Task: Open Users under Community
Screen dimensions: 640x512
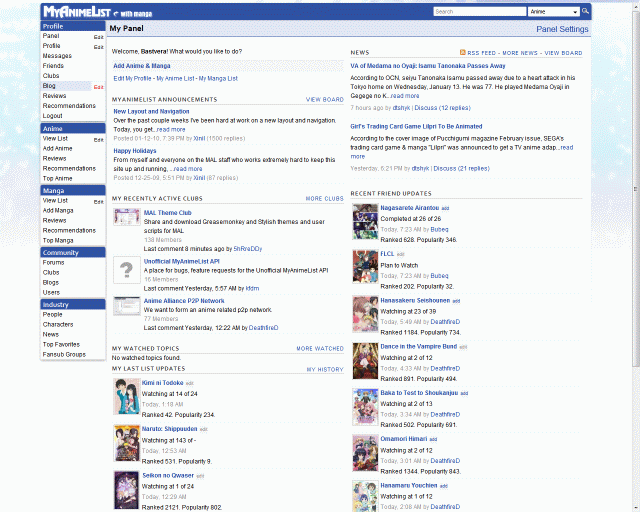Action: point(51,292)
